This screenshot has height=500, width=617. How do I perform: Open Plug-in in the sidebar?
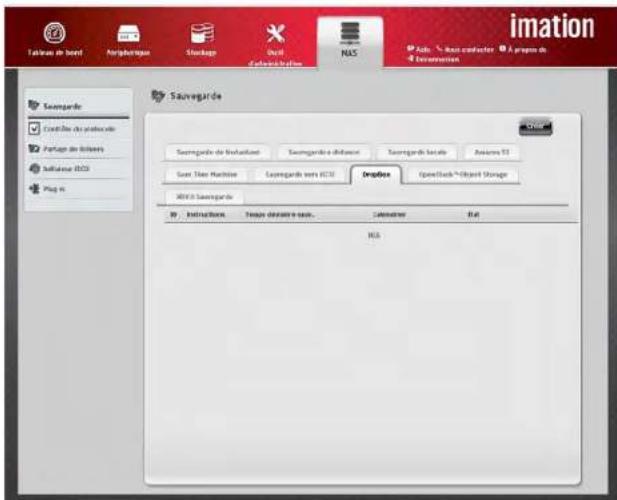pos(78,189)
